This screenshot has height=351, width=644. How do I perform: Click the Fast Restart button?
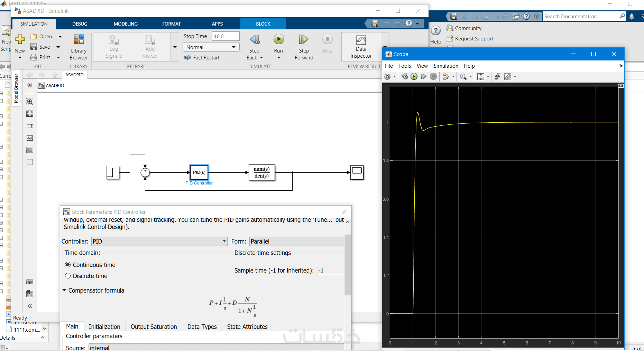click(202, 58)
